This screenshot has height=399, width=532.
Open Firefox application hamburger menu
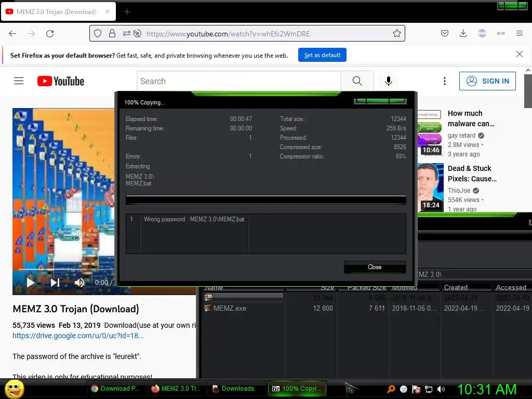pyautogui.click(x=519, y=33)
